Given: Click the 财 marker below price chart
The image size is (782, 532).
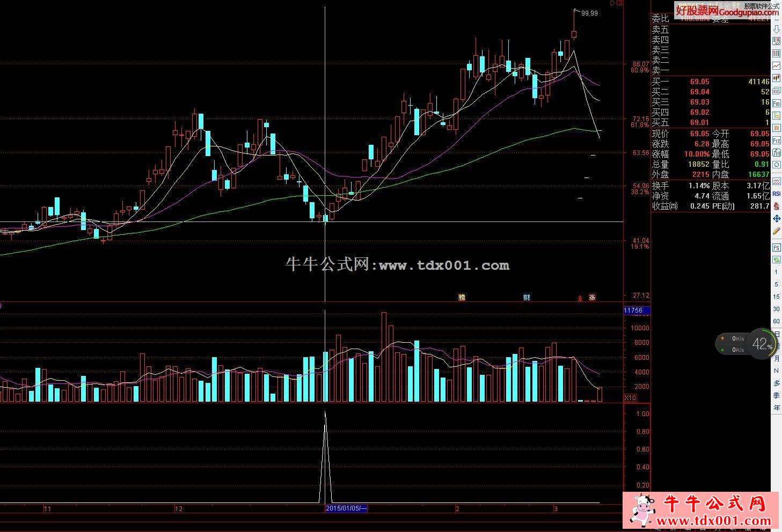Looking at the screenshot, I should pyautogui.click(x=527, y=297).
